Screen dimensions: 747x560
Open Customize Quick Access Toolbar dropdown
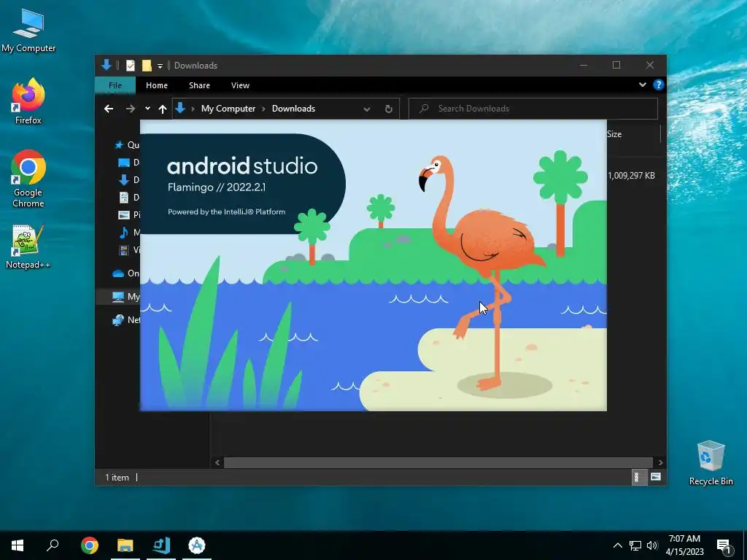coord(160,66)
